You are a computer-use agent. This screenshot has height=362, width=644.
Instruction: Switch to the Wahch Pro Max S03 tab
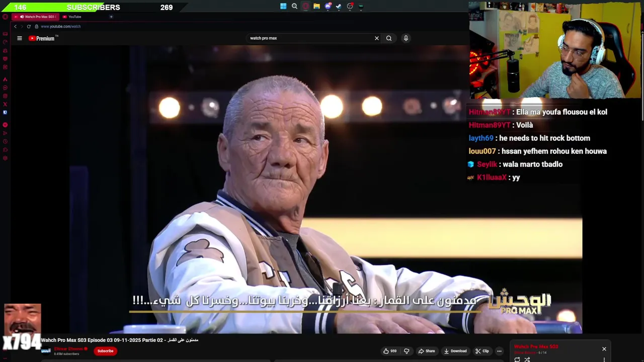click(x=35, y=17)
